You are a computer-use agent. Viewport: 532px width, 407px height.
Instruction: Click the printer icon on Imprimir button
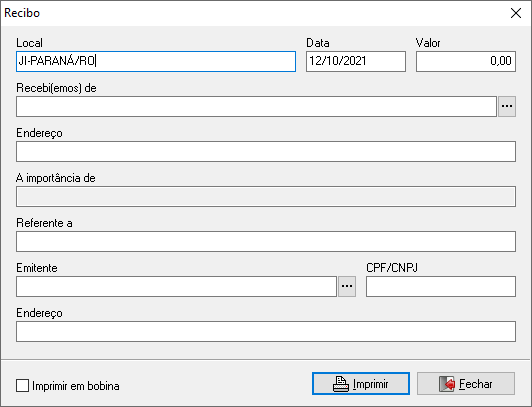tap(340, 384)
